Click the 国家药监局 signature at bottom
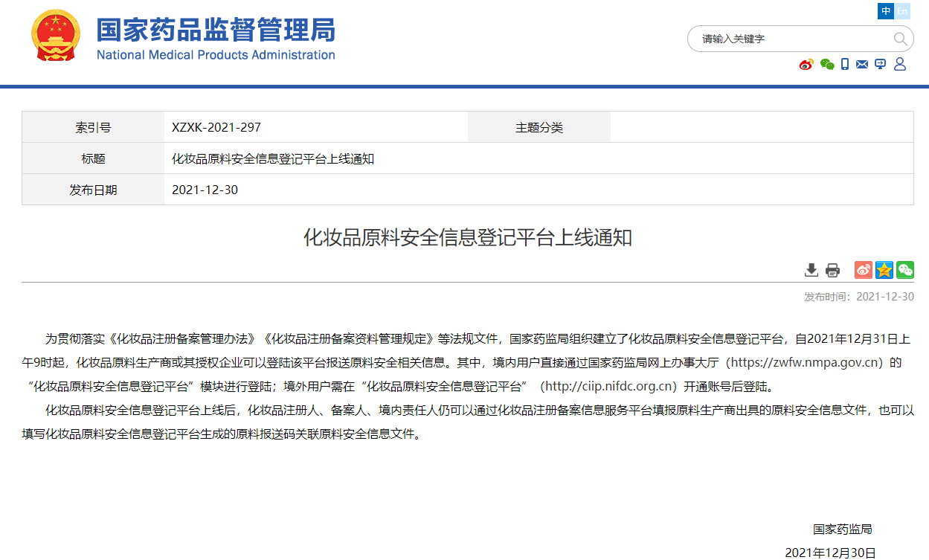The height and width of the screenshot is (560, 929). 842,530
